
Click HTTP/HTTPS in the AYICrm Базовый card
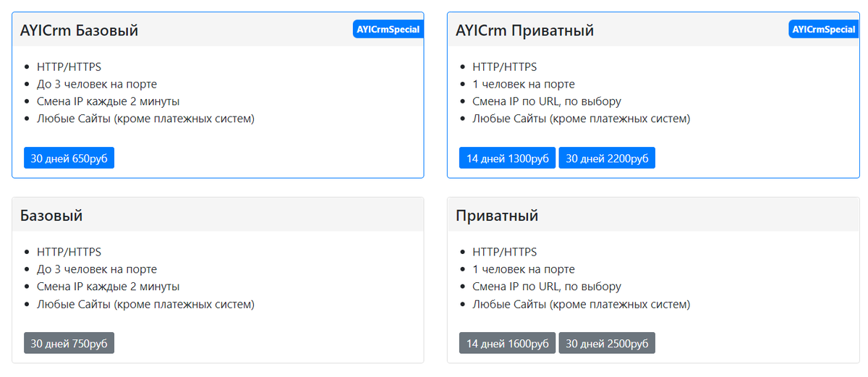[x=69, y=67]
